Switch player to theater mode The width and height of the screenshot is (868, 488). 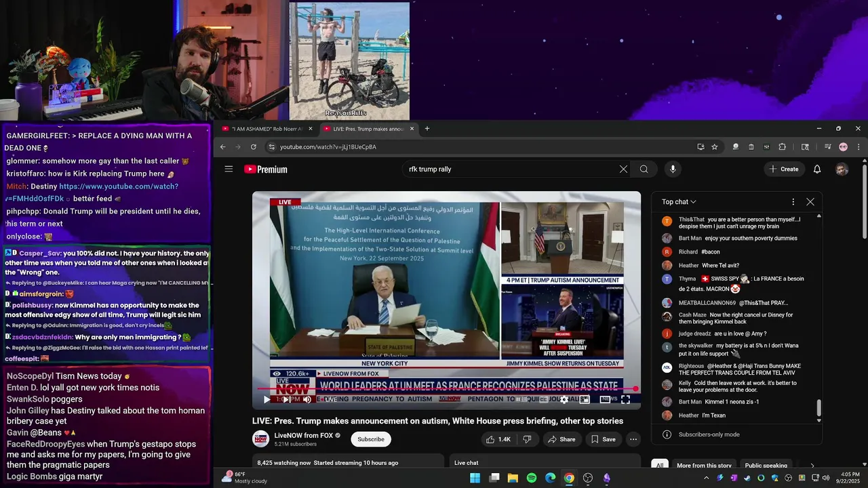tap(605, 399)
